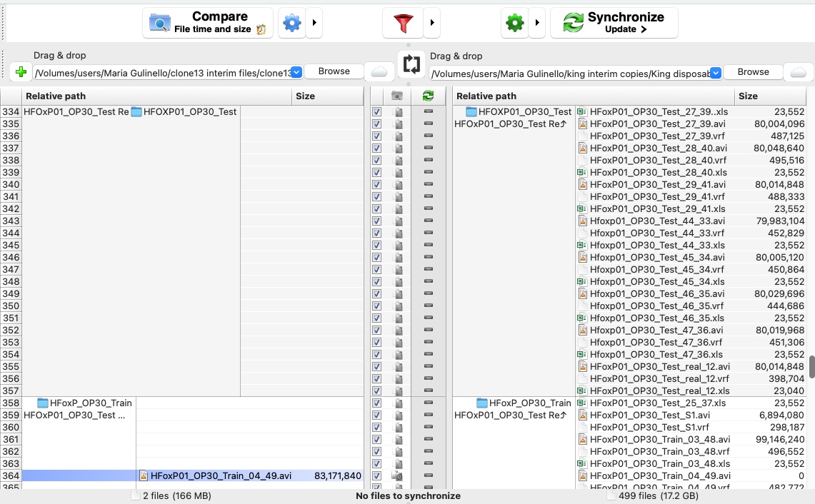Sort left list by Relative path header
Screen dimensions: 815x504
156,96
